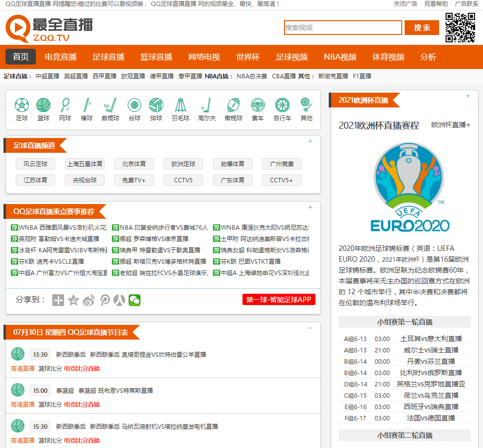Click 关闭广告 at the top

[x=405, y=4]
